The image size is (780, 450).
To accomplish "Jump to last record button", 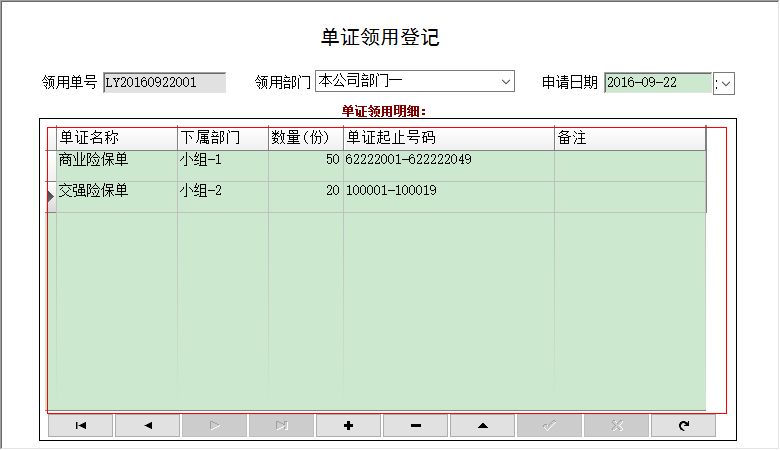I will [282, 426].
